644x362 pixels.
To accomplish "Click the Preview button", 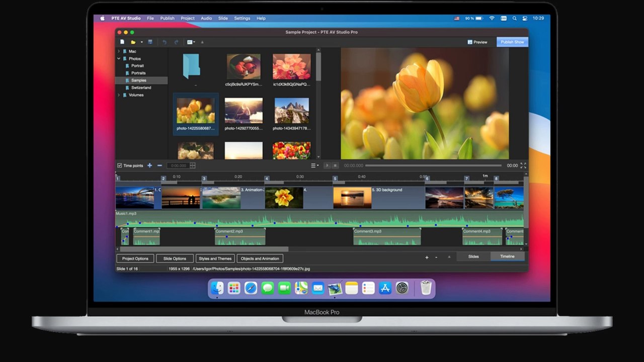I will (477, 42).
